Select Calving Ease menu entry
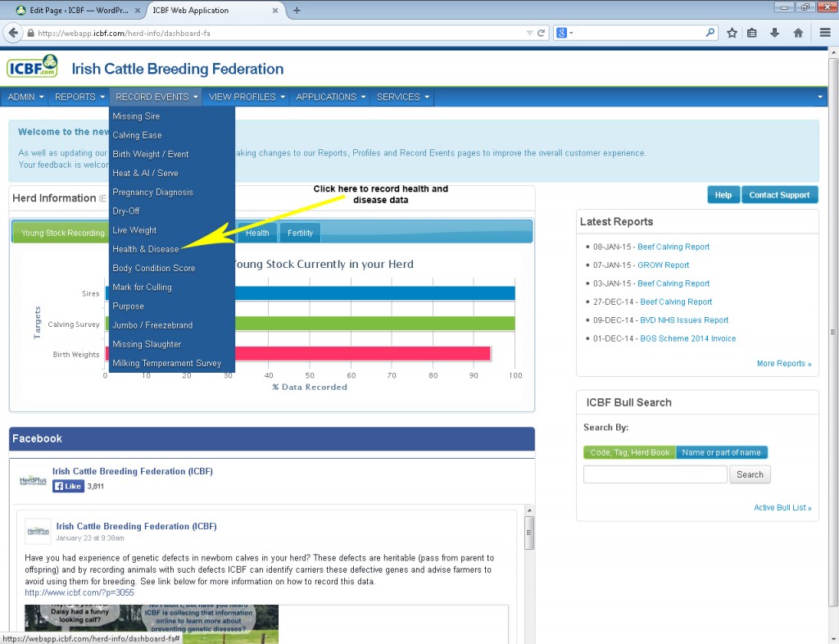Viewport: 839px width, 644px height. click(172, 135)
